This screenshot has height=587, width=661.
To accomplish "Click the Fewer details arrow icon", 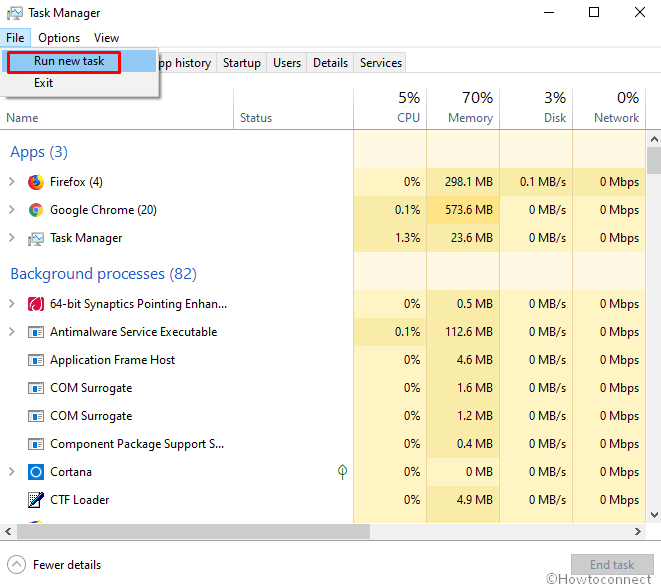I will (x=16, y=565).
